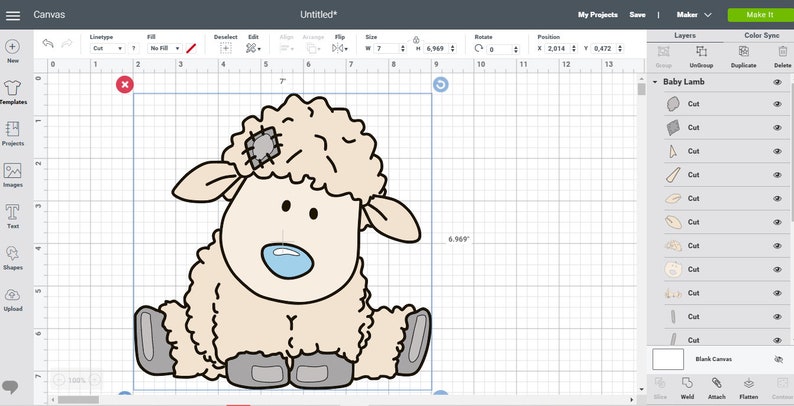
Task: Click the zoom out minus button
Action: tap(59, 380)
